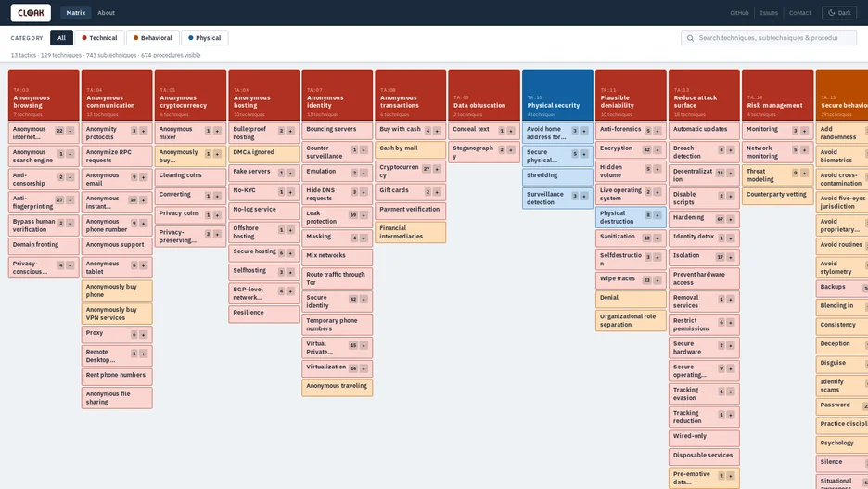Viewport: 868px width, 489px height.
Task: Expand Isolation with its plus button
Action: click(x=731, y=258)
